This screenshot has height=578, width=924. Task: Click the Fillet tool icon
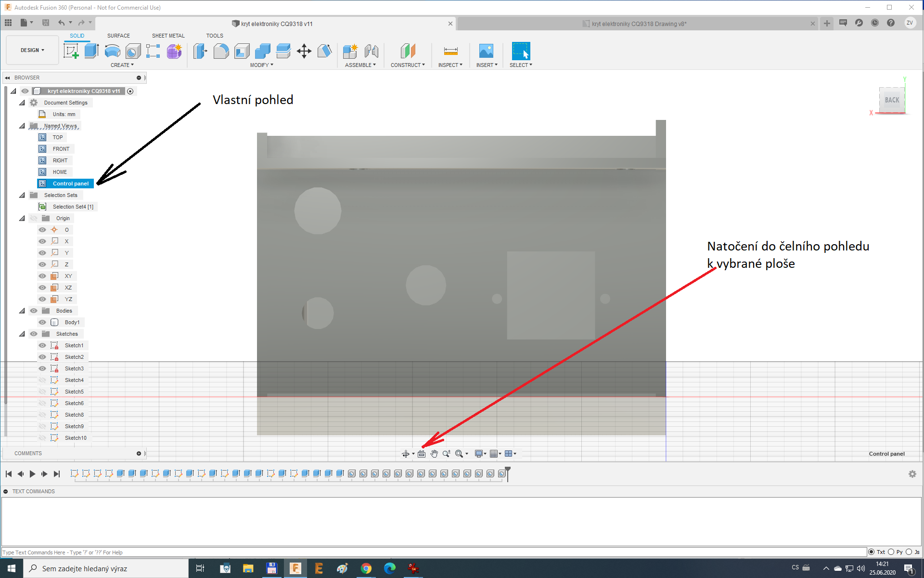[x=221, y=51]
